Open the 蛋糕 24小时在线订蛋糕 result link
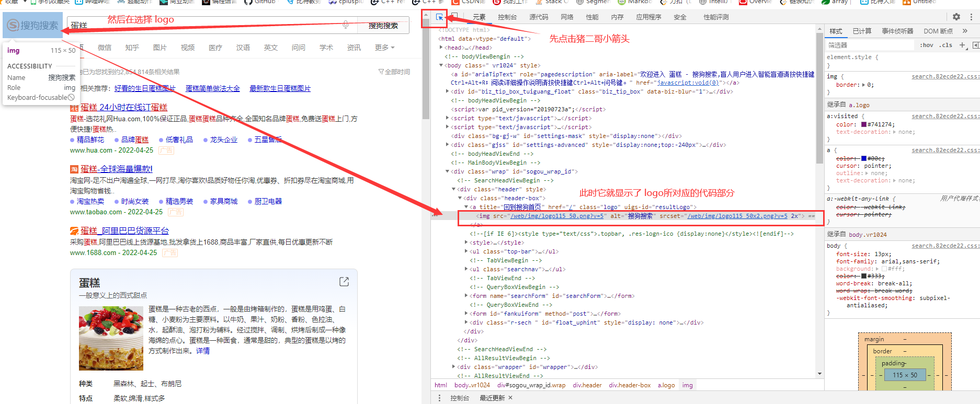 click(124, 107)
